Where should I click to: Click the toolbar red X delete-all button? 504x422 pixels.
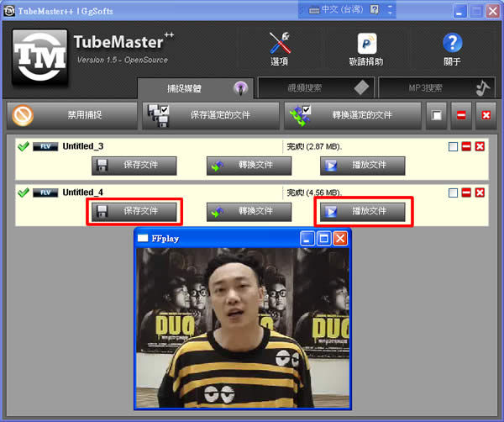click(x=486, y=115)
